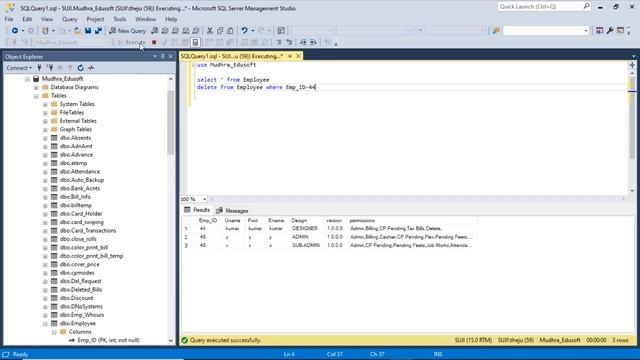Switch to the Messages tab
Screen dimensions: 640x360
click(x=232, y=211)
